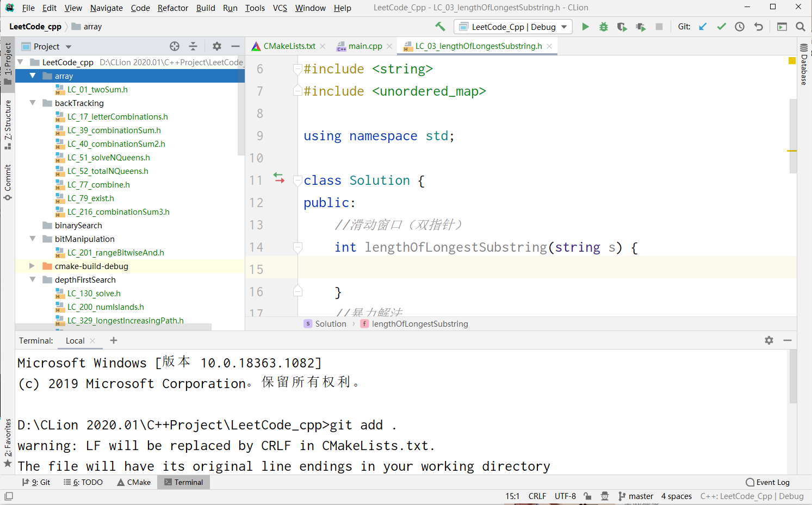This screenshot has width=812, height=505.
Task: Open the Run Anything icon
Action: tap(782, 27)
